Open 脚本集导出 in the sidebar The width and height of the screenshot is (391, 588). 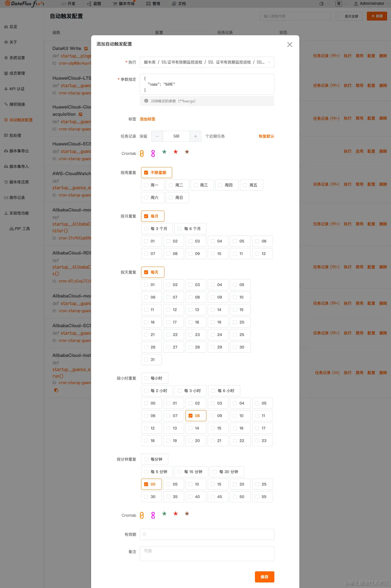click(x=17, y=151)
